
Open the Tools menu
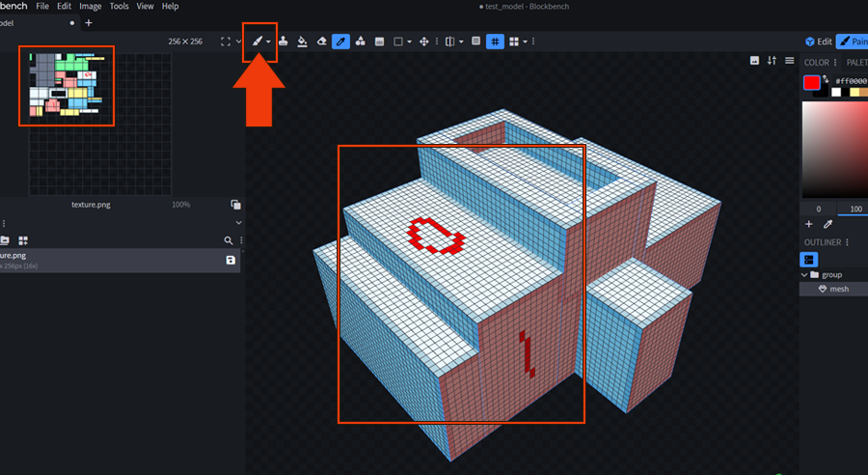point(119,6)
